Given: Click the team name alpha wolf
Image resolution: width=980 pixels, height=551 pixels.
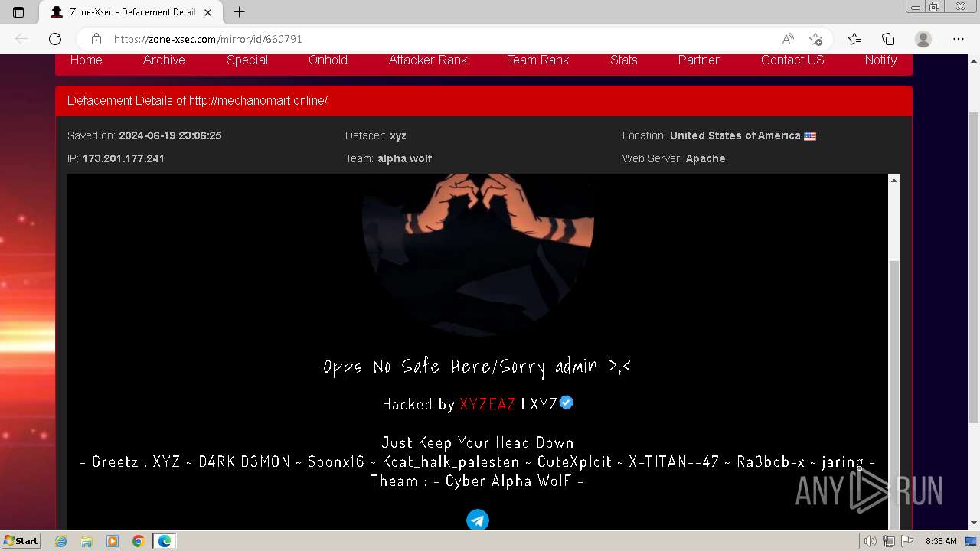Looking at the screenshot, I should point(404,158).
